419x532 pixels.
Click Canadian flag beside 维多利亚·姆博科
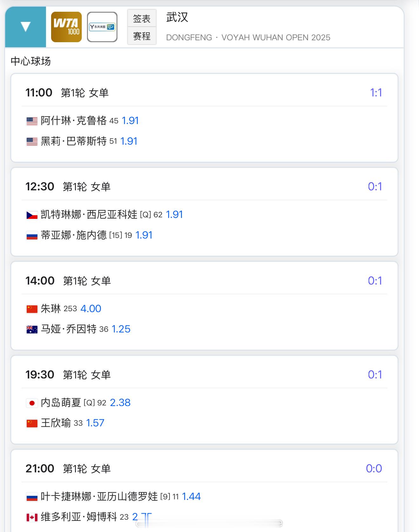click(x=32, y=517)
